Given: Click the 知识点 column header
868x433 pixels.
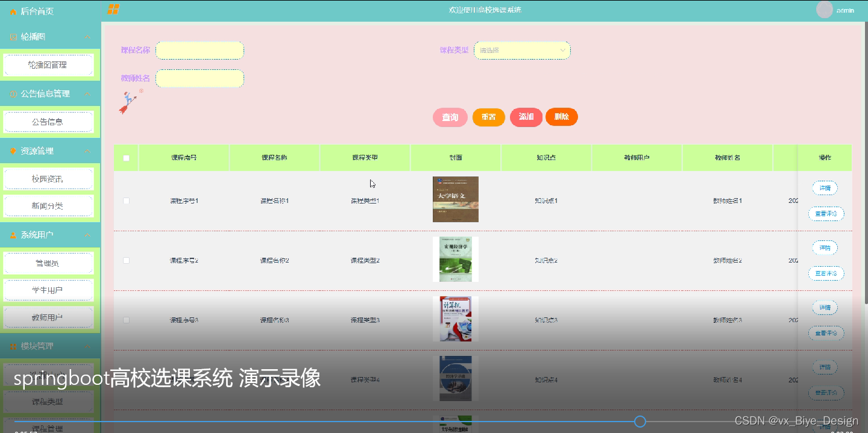Looking at the screenshot, I should (546, 158).
